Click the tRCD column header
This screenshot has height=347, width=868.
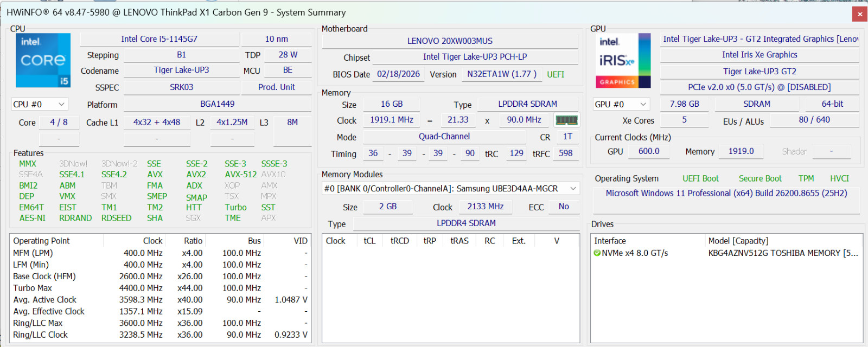point(400,241)
